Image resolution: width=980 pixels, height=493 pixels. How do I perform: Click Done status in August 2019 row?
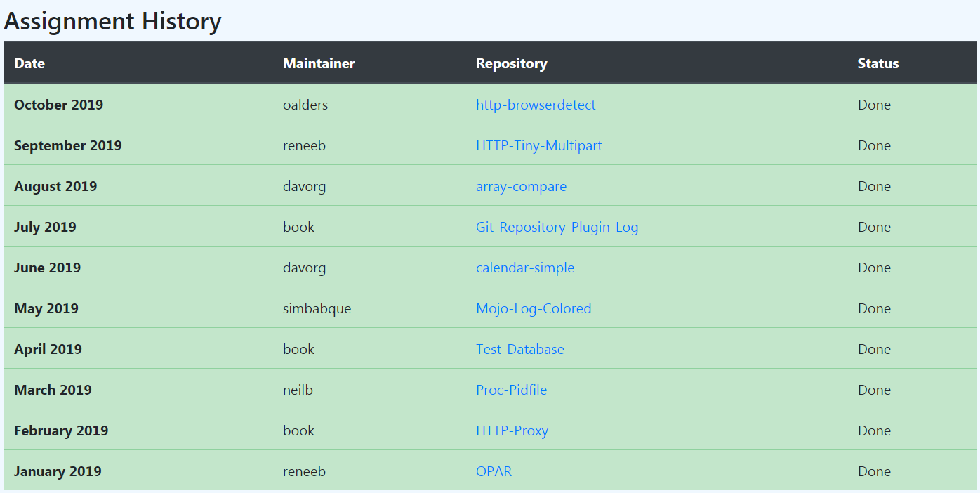[874, 186]
